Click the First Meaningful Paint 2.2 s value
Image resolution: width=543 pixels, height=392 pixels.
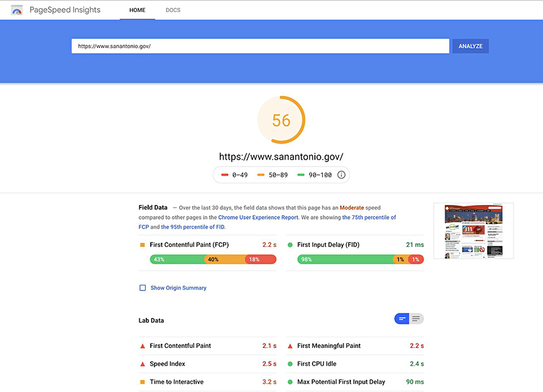click(x=417, y=346)
